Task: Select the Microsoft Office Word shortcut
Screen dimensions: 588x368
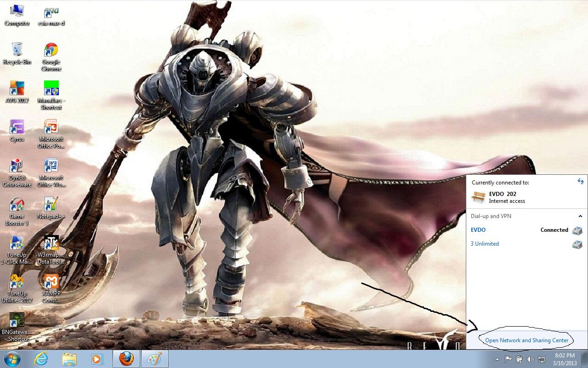Action: [x=51, y=172]
